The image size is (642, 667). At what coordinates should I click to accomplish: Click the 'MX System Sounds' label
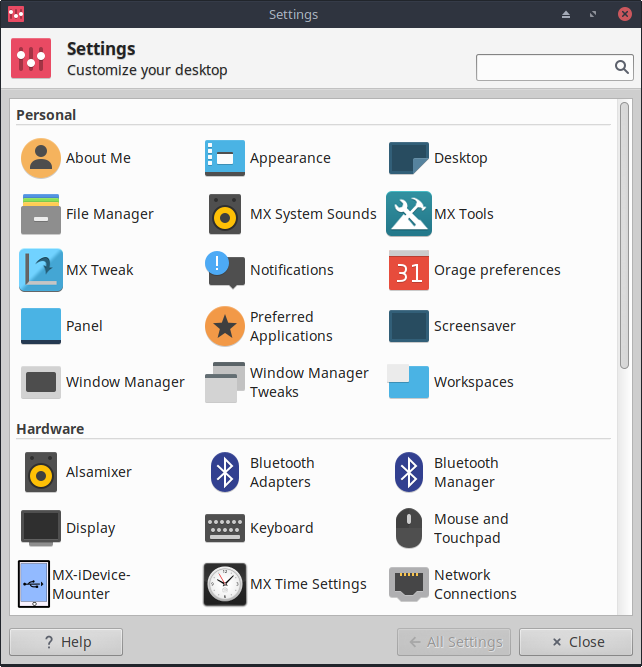313,214
